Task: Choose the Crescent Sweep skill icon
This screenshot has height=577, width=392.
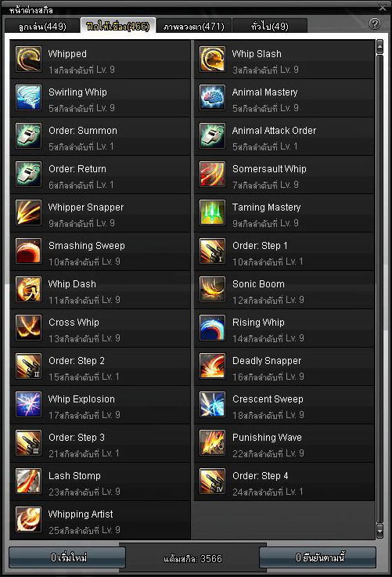Action: click(x=212, y=405)
